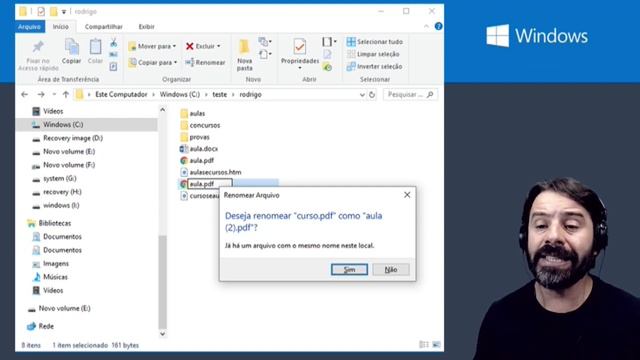Refresh the folder view
Viewport: 640px width, 360px height.
click(x=372, y=95)
